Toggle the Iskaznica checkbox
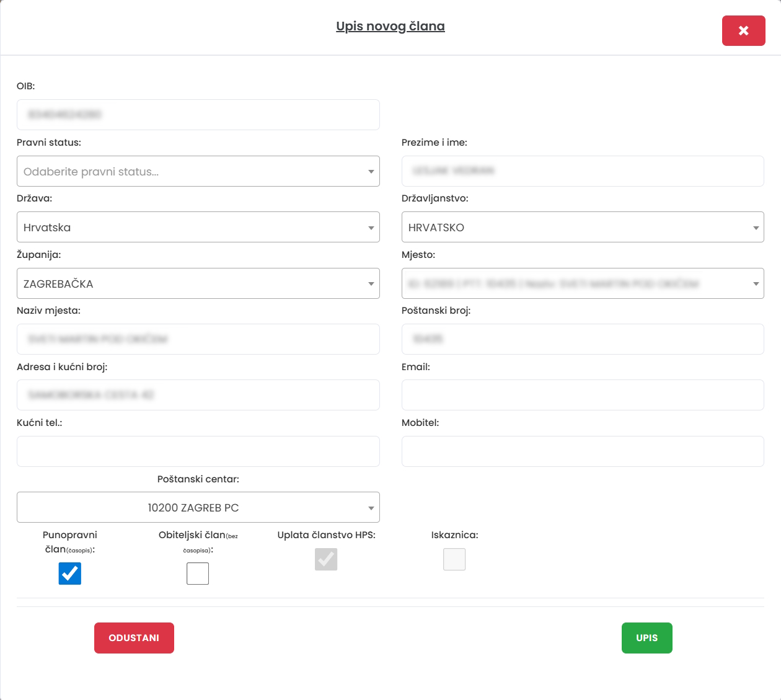This screenshot has height=700, width=781. [x=454, y=559]
